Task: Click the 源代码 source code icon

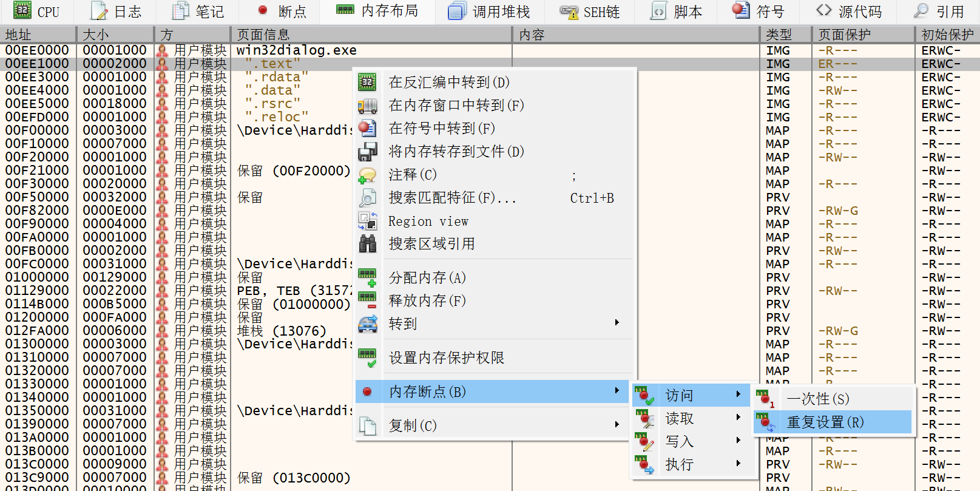Action: tap(823, 10)
